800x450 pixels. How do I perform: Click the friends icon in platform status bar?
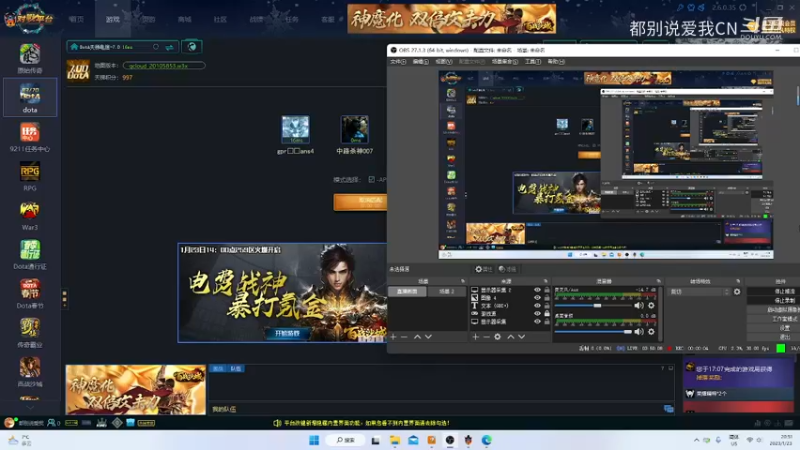coord(53,423)
